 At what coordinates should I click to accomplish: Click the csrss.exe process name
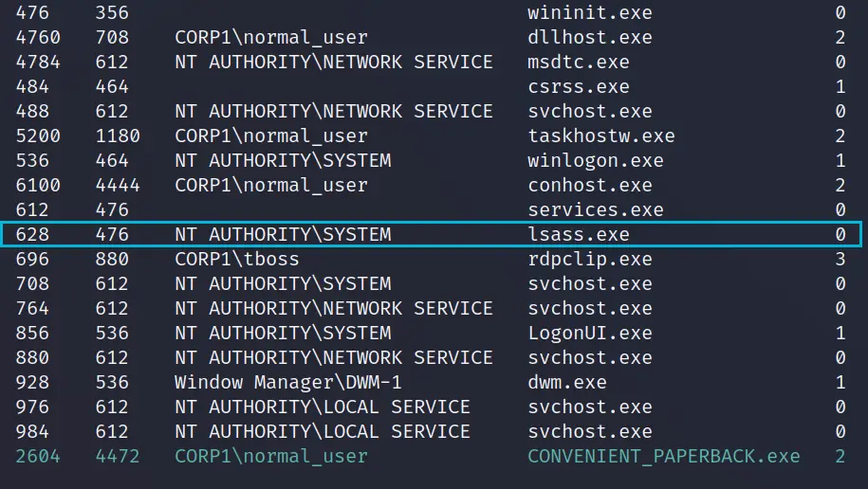coord(579,87)
